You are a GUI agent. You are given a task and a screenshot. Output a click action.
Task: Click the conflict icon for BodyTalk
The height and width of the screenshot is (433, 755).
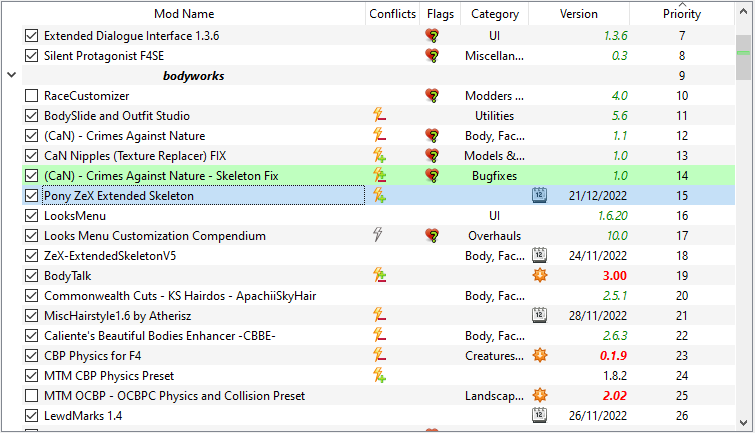[x=379, y=276]
